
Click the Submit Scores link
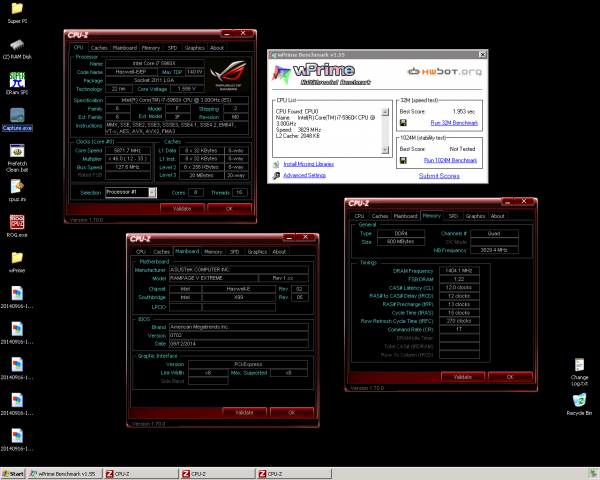pyautogui.click(x=439, y=176)
